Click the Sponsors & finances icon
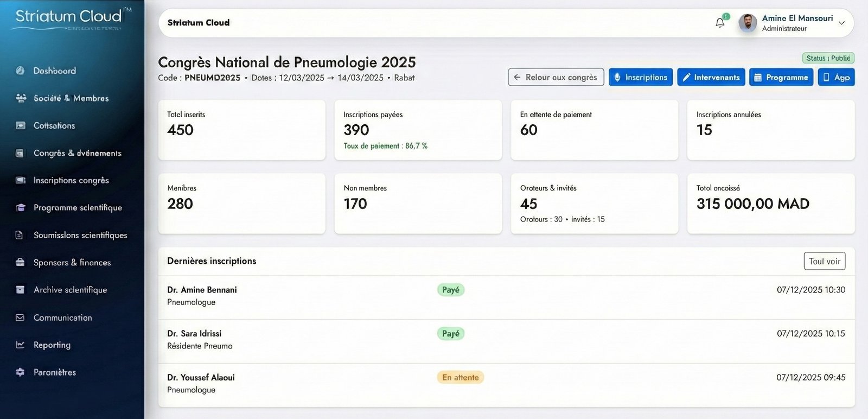 point(20,263)
